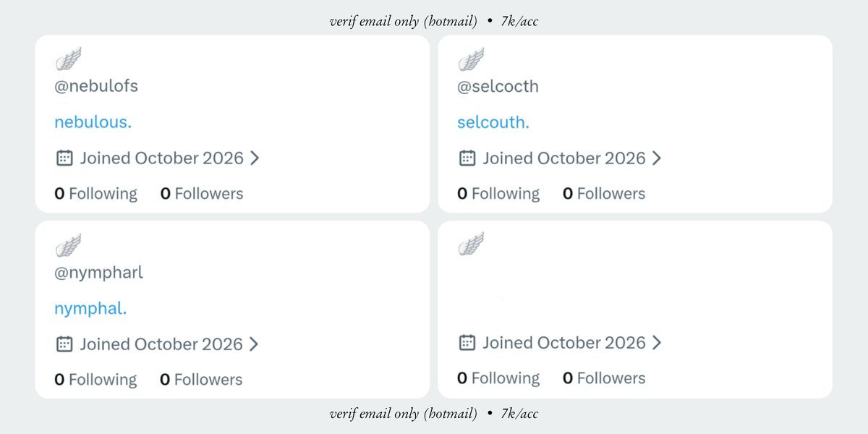Expand join date chevron for nebulofs

pyautogui.click(x=255, y=158)
